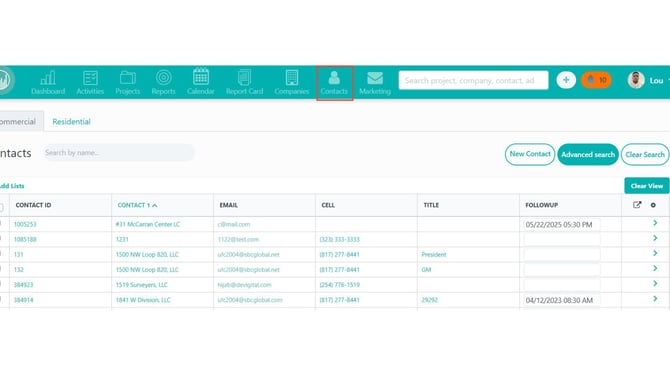
Task: Open the Contacts person icon
Action: point(334,78)
